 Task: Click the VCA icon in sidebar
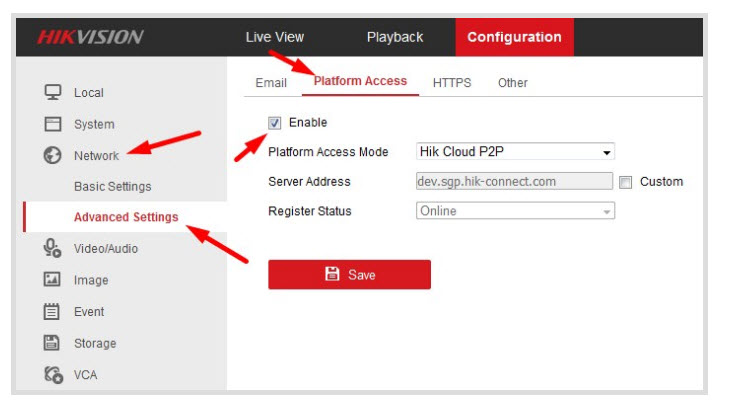click(x=53, y=376)
